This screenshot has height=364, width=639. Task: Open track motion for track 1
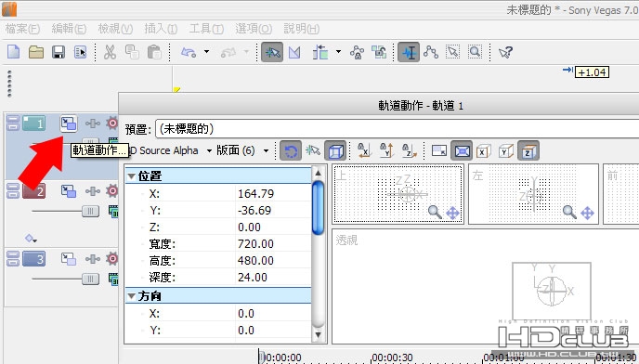[69, 123]
